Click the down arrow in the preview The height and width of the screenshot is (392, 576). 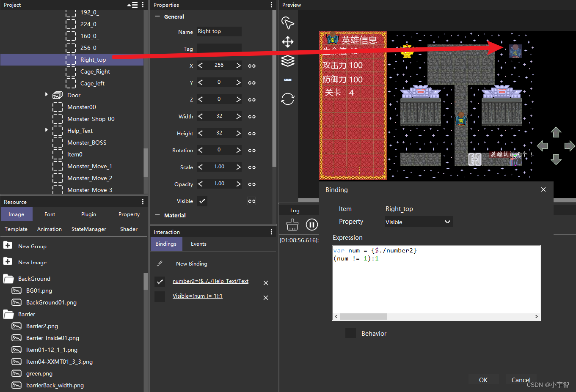tap(556, 159)
